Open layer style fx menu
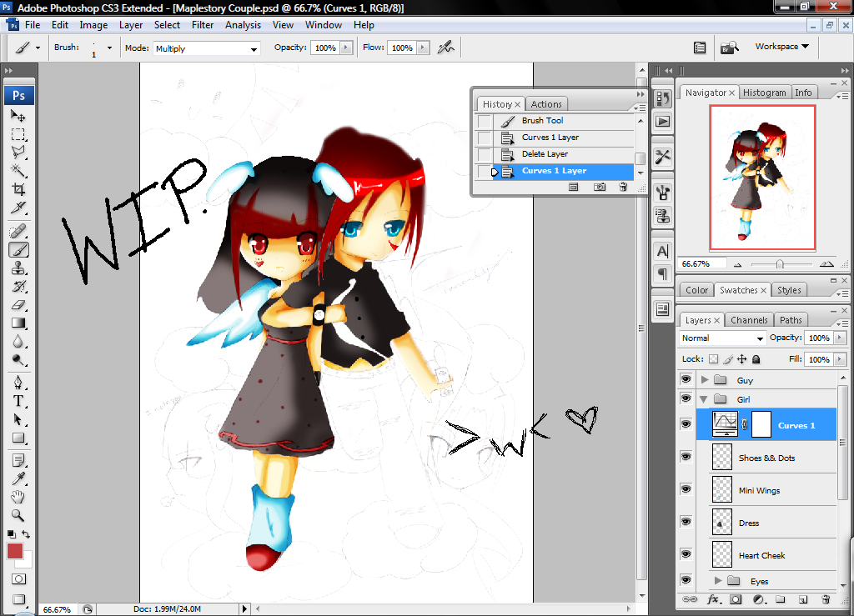854x616 pixels. (x=714, y=599)
